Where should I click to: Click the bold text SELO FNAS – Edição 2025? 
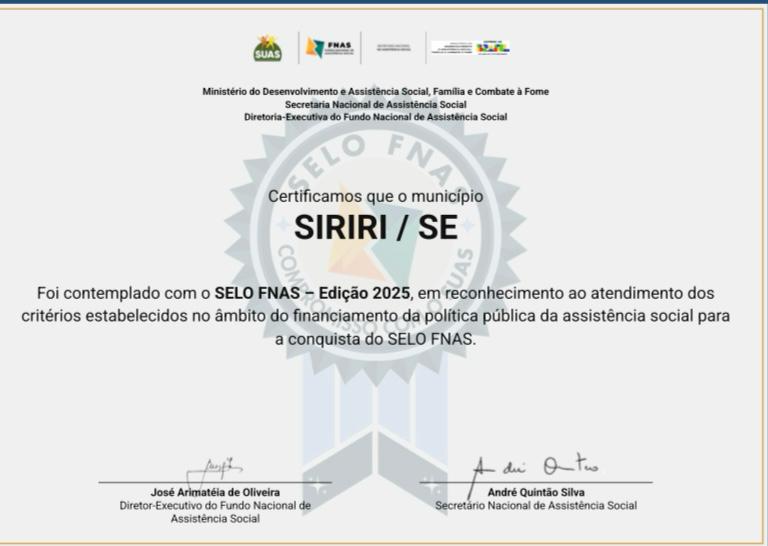pos(313,292)
